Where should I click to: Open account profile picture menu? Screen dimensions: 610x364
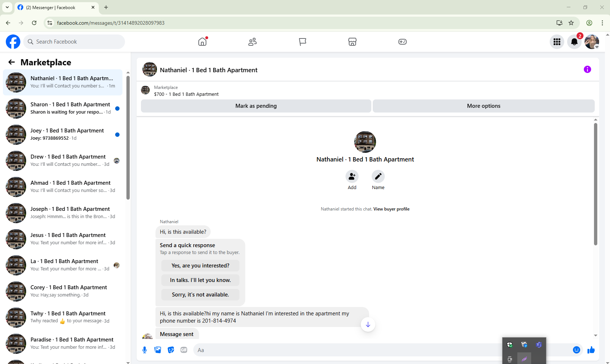(592, 42)
